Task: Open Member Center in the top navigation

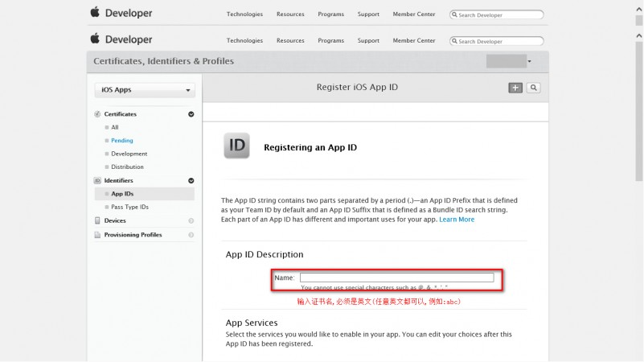Action: point(413,14)
